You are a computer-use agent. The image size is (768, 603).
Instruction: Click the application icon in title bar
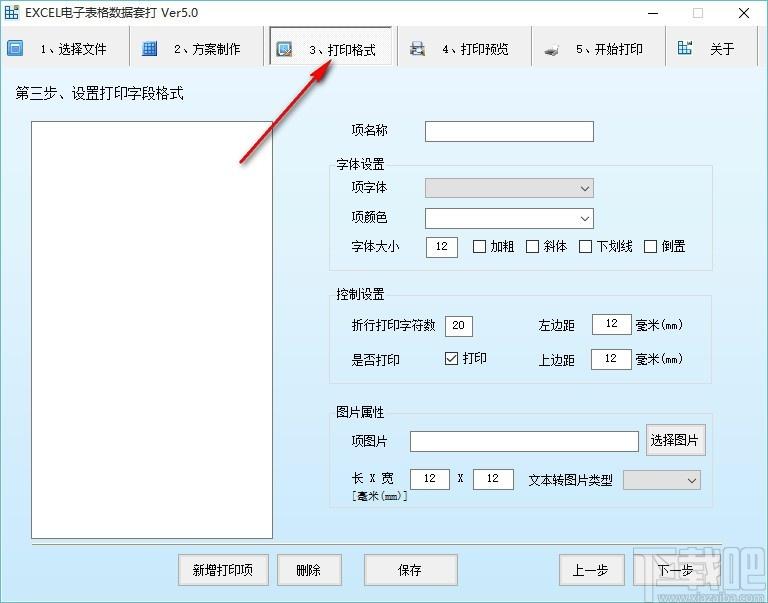coord(12,12)
